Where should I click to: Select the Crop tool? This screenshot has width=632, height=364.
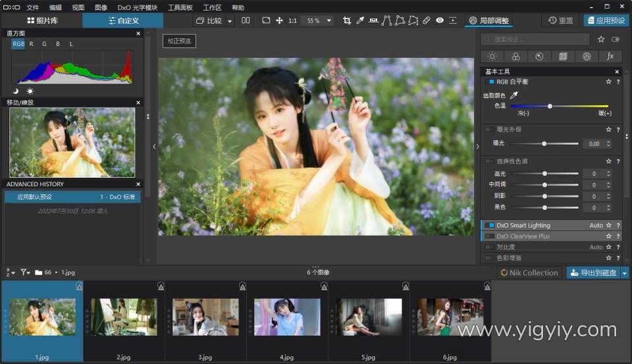[347, 20]
